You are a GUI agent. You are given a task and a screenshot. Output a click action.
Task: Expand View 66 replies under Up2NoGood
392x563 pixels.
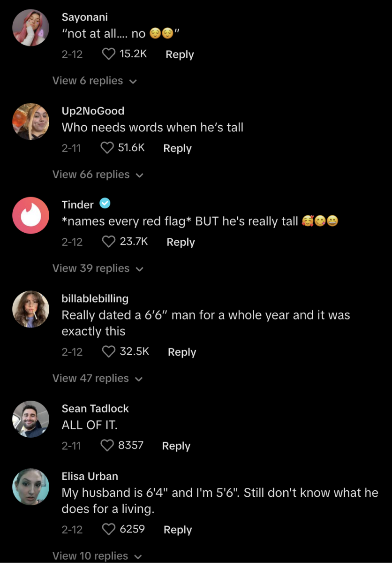coord(98,175)
